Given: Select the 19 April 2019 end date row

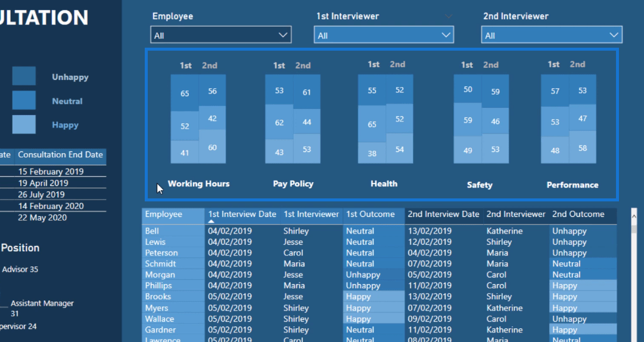Looking at the screenshot, I should pyautogui.click(x=43, y=183).
